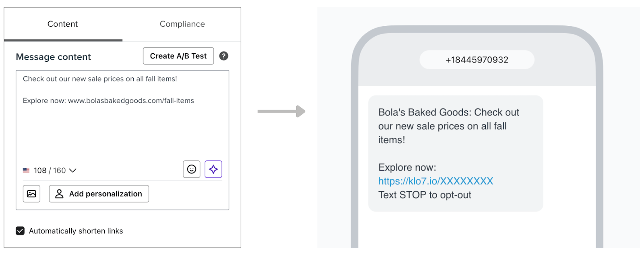Click the image placeholder icon button
The width and height of the screenshot is (644, 254).
[31, 194]
